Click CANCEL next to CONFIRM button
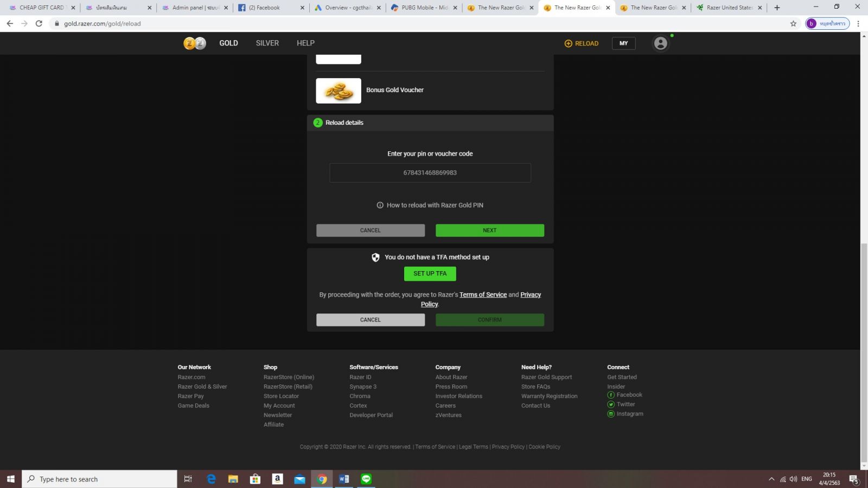Image resolution: width=868 pixels, height=488 pixels. (x=371, y=320)
